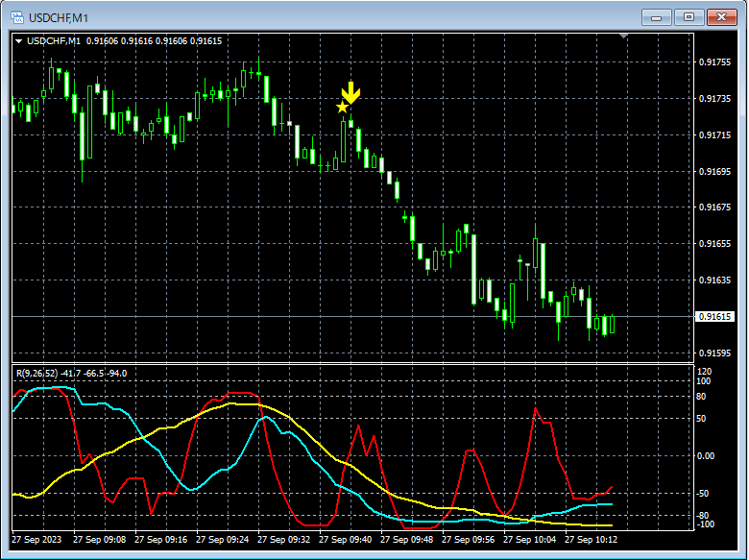Click indicator scale level 0.00
This screenshot has height=560, width=749.
706,456
